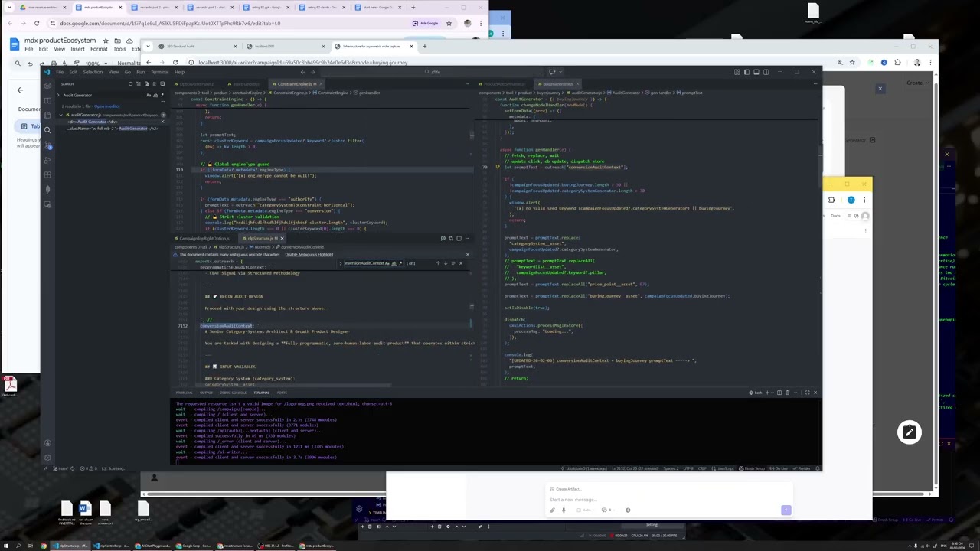The width and height of the screenshot is (980, 551).
Task: Toggle Match Whole Word in the Search panel
Action: click(154, 96)
